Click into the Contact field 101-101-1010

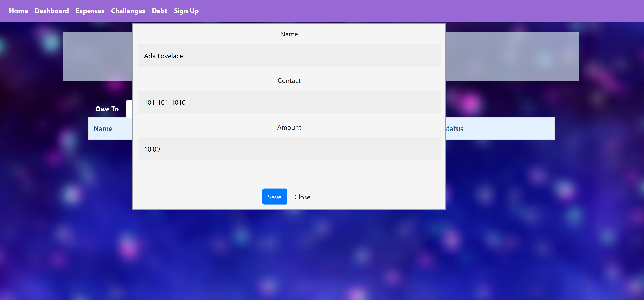[289, 102]
